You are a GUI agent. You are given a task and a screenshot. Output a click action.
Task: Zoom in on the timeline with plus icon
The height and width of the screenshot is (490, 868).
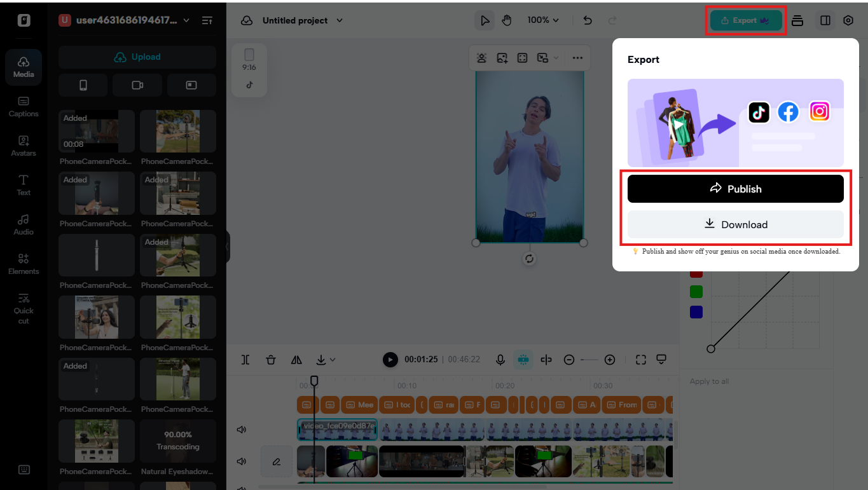click(610, 359)
